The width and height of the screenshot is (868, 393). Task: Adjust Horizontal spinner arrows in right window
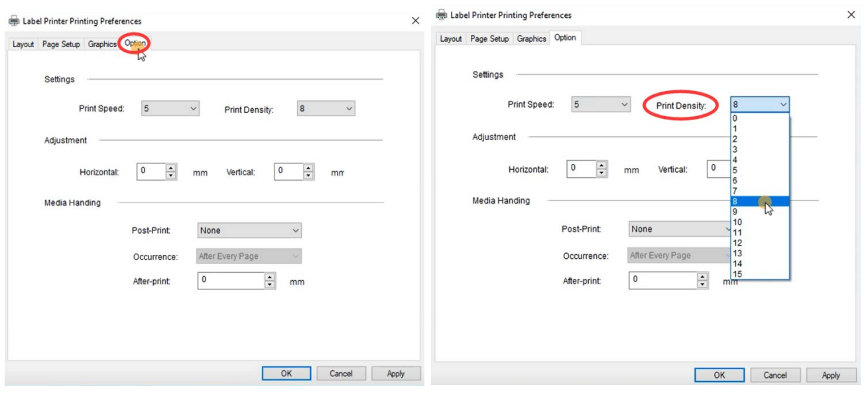tap(601, 169)
